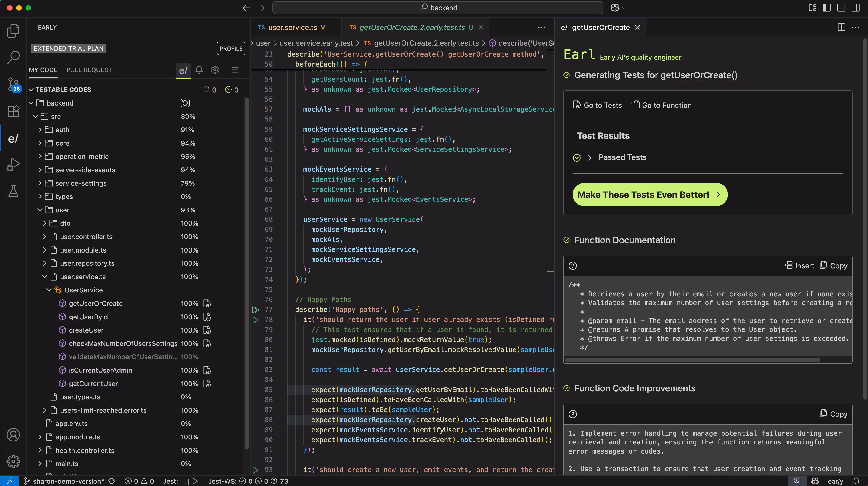Toggle the primary side bar layout

[x=826, y=8]
